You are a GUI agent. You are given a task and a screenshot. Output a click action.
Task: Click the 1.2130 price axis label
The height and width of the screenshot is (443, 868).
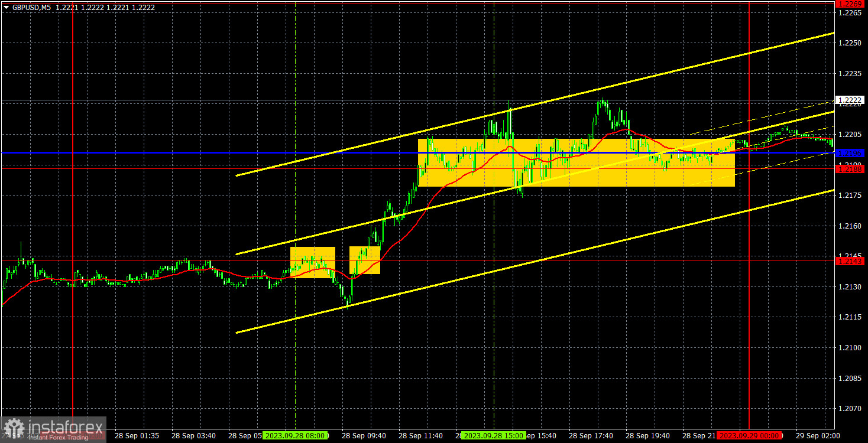pos(849,286)
